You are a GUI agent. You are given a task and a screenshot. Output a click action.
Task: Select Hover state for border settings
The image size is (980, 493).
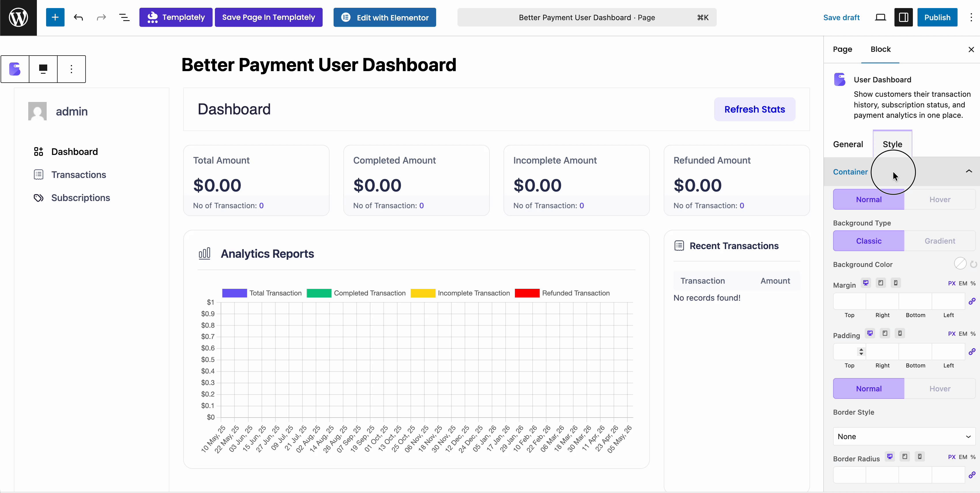click(x=940, y=388)
